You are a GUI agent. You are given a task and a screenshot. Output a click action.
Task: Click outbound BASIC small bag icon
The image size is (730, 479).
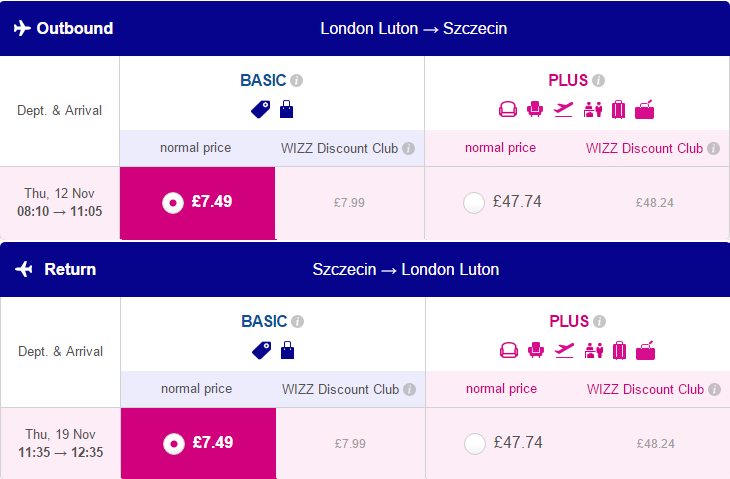click(x=286, y=109)
